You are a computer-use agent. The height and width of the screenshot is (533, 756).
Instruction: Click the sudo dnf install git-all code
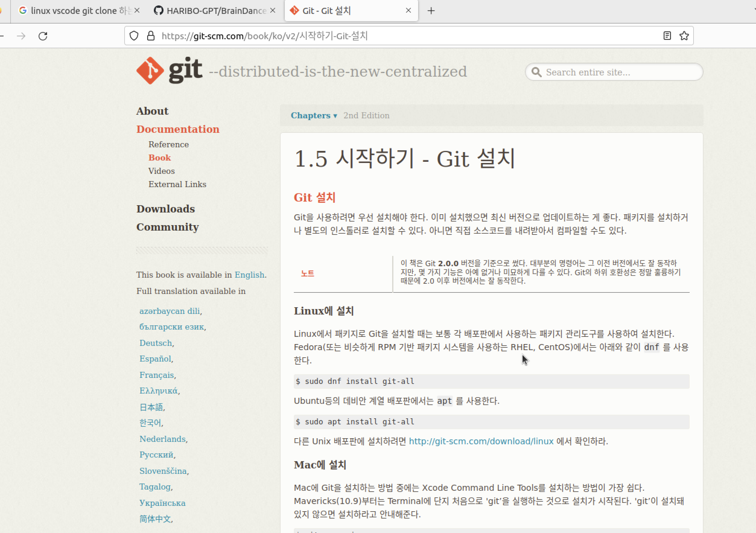492,381
